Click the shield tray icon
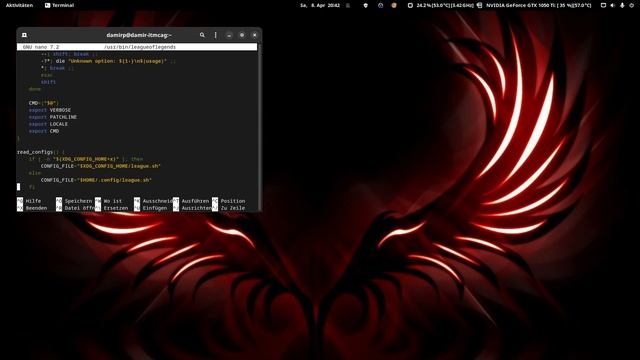This screenshot has height=360, width=640. coord(366,5)
